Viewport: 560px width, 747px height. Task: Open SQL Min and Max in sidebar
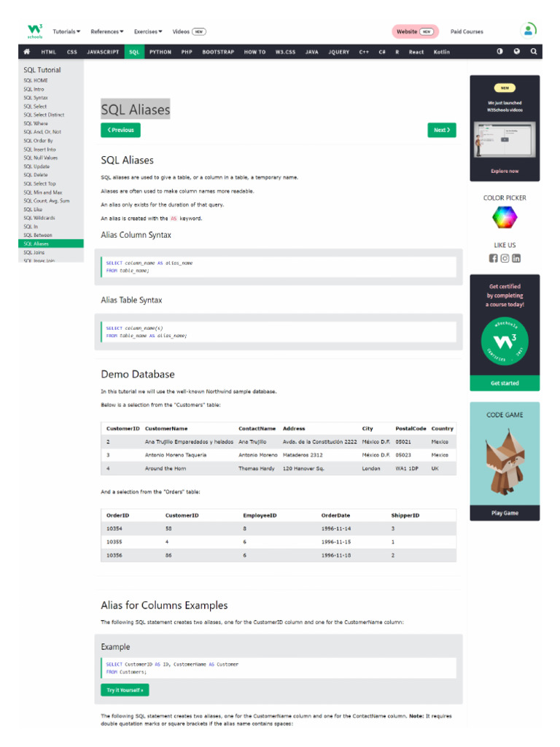43,193
